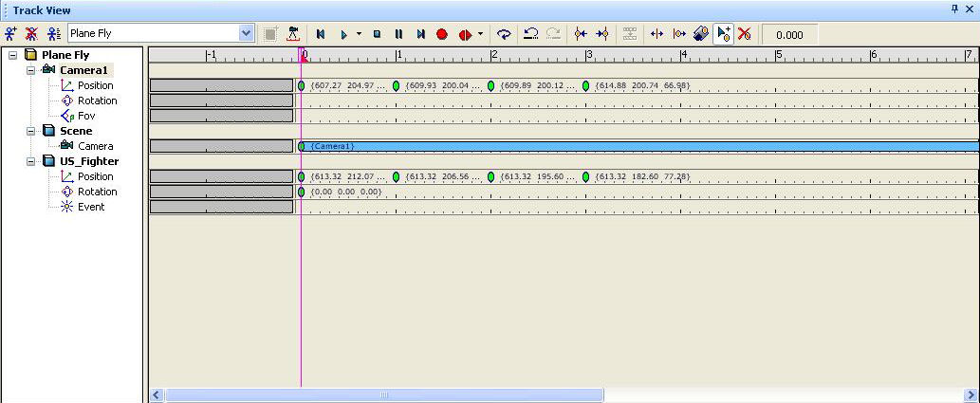
Task: Click US_Fighter Position key at time 2
Action: tap(490, 176)
